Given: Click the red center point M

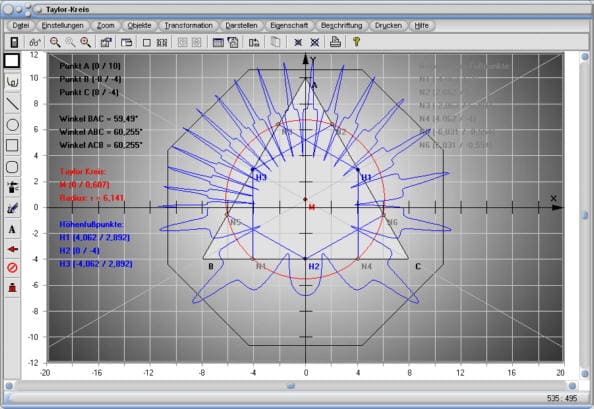Looking at the screenshot, I should coord(306,199).
